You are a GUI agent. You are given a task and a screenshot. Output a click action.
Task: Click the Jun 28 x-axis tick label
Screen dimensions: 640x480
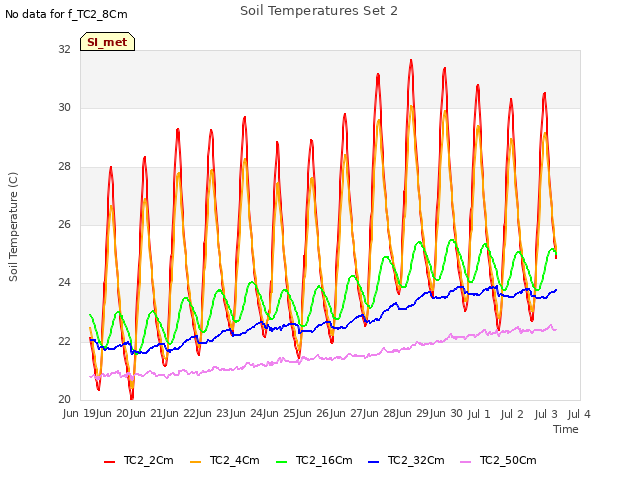(x=380, y=413)
